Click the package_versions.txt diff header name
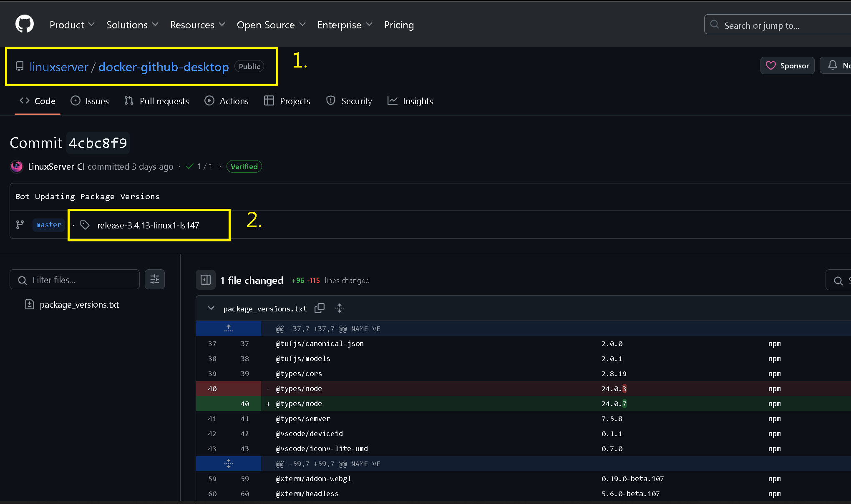 tap(265, 308)
